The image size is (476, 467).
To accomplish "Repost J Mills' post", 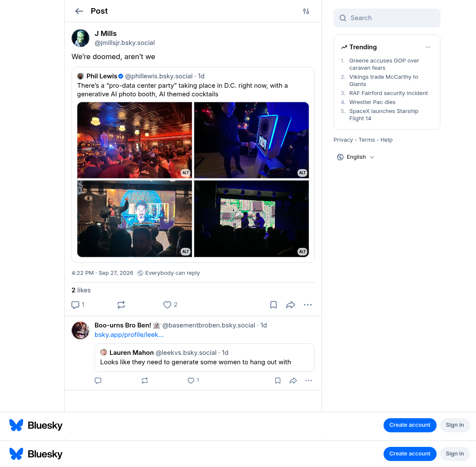I will [x=121, y=305].
